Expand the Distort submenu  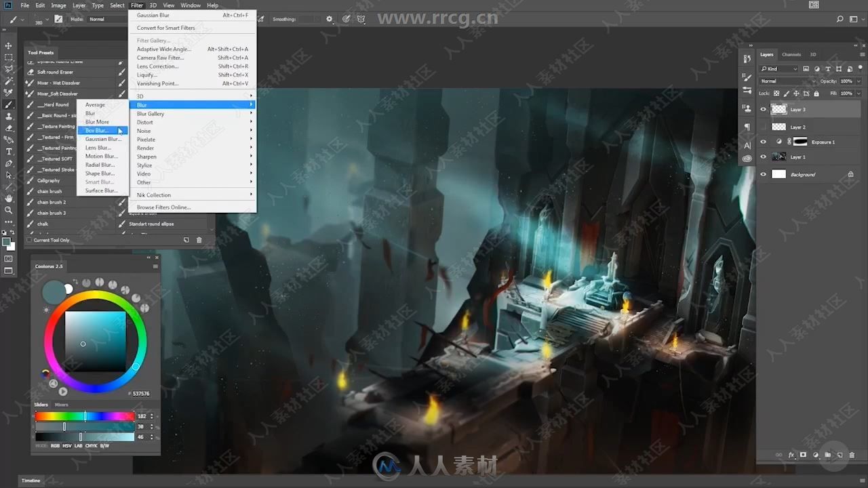pyautogui.click(x=193, y=123)
